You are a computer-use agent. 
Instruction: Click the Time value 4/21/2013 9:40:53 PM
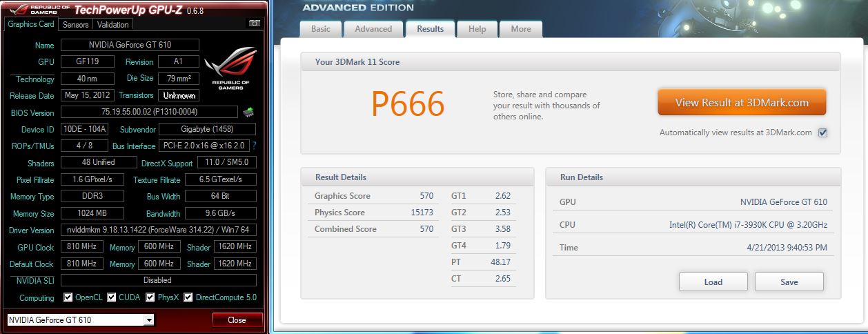(x=787, y=247)
